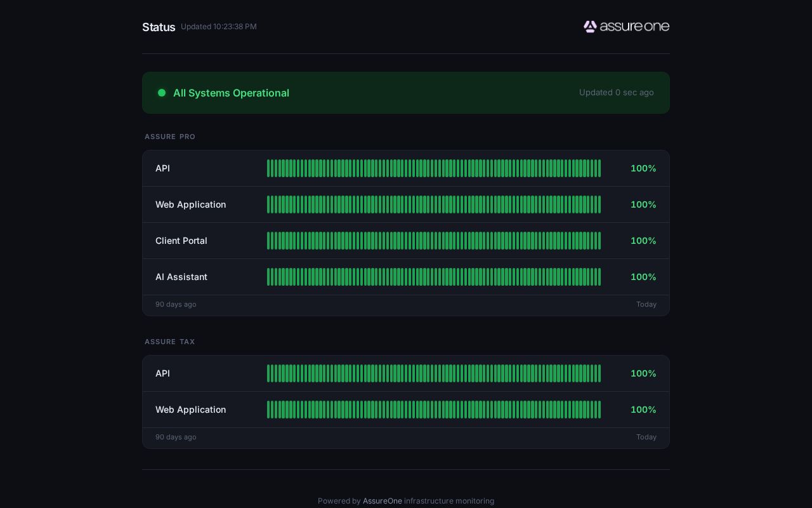Click the Assure Tax Web Application uptime bars
The image size is (812, 508).
click(434, 410)
